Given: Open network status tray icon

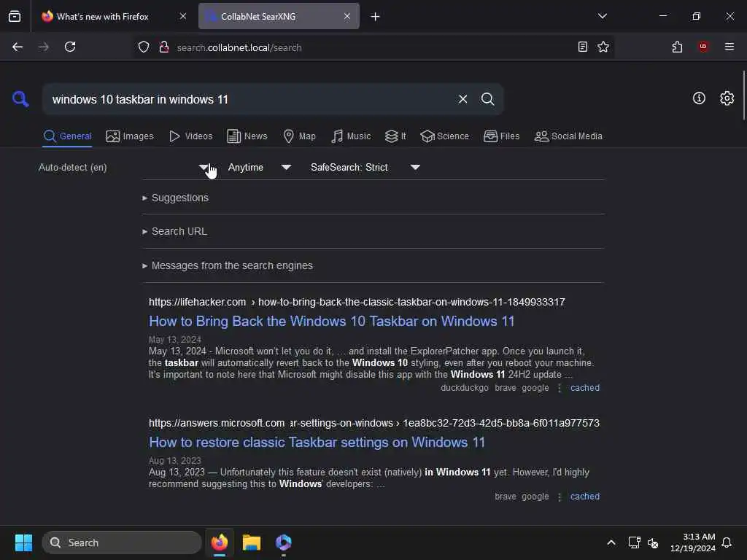Looking at the screenshot, I should [x=634, y=542].
